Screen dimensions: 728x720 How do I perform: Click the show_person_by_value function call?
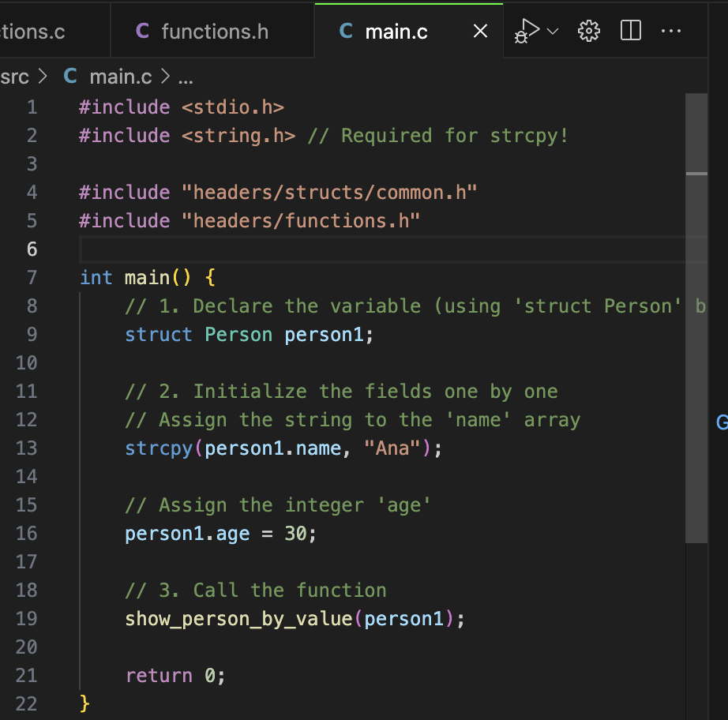pyautogui.click(x=238, y=619)
